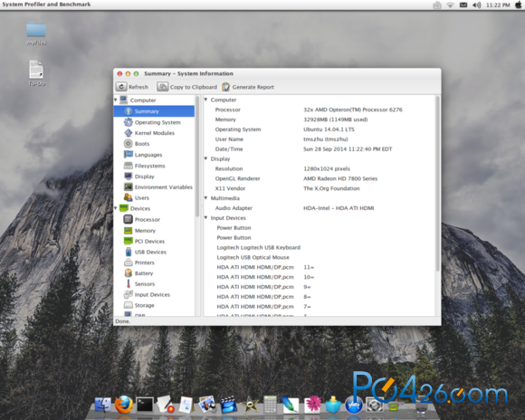
Task: Select the Memory row showing 32928MB
Action: click(319, 119)
